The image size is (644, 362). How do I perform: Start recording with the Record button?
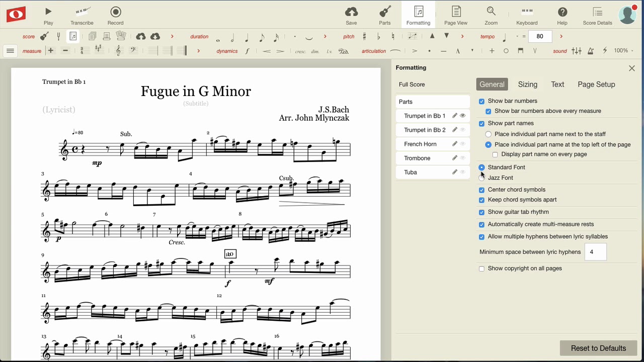(x=115, y=15)
